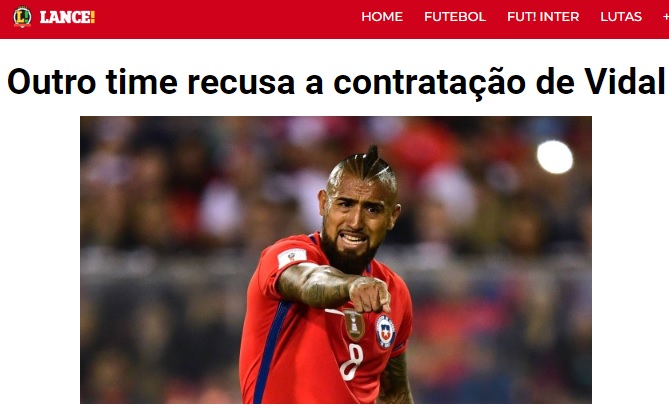
Task: Open the FUTEBOL section
Action: point(455,17)
